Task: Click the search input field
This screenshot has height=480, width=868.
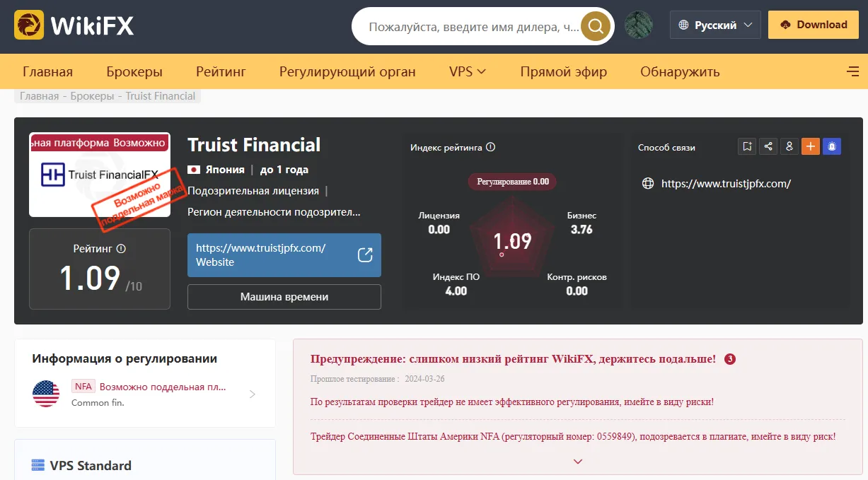Action: point(473,27)
